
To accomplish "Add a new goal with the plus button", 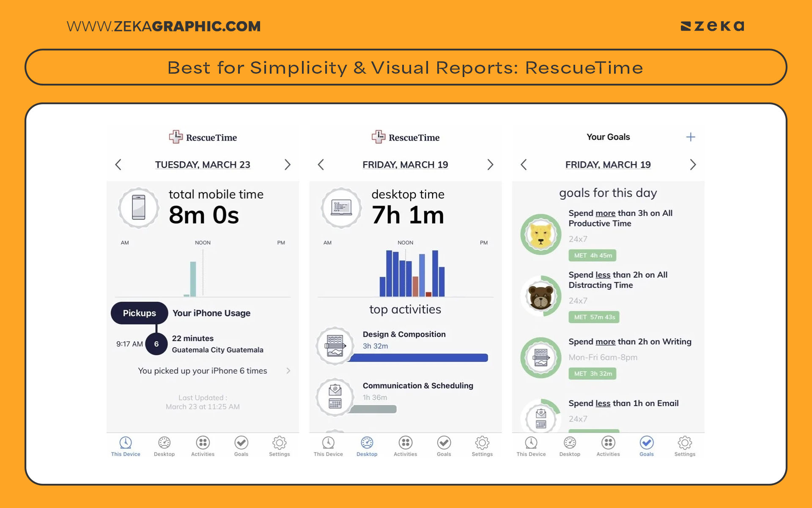I will [x=691, y=136].
